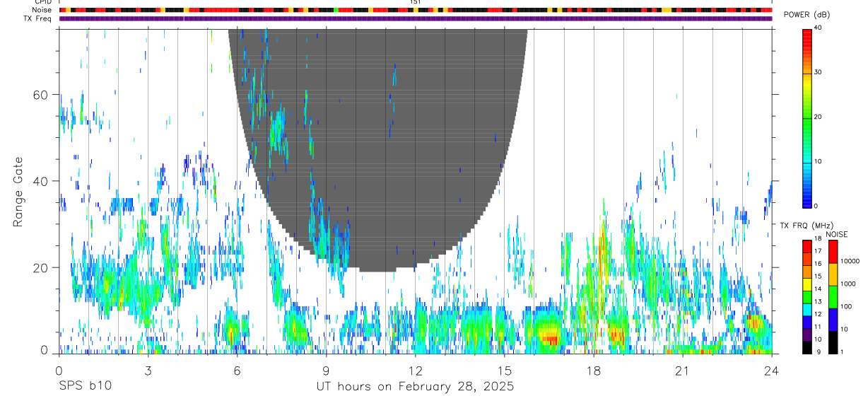Pick the green segment of NOISE colorbar
Image resolution: width=868 pixels, height=401 pixels.
tap(833, 297)
